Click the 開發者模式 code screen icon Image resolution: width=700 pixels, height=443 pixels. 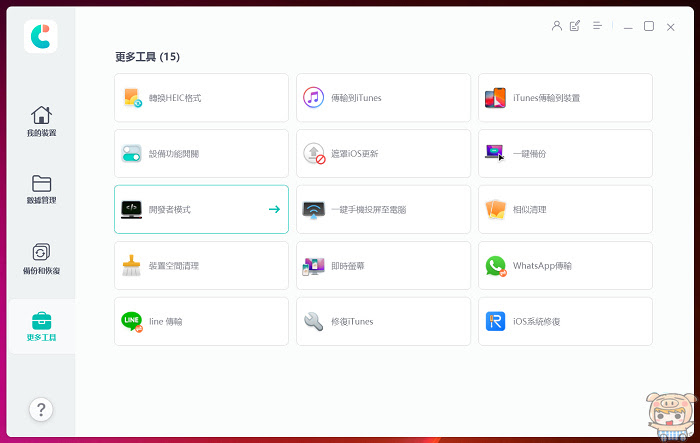131,209
